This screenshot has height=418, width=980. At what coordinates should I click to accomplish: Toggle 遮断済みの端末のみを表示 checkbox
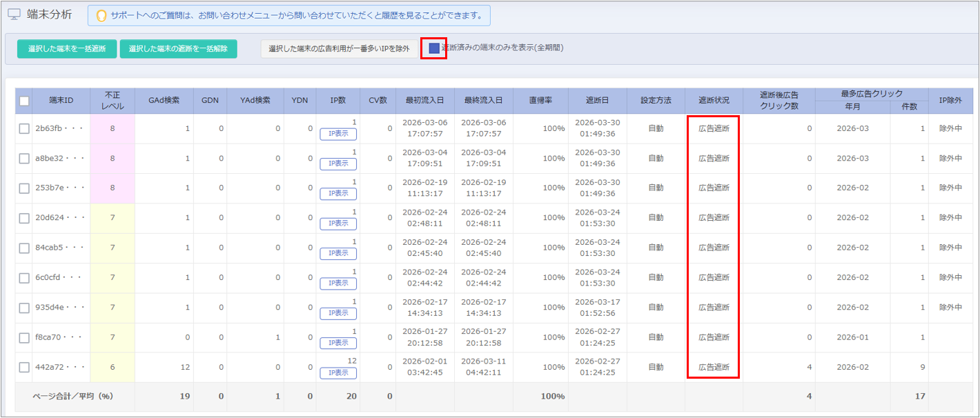click(x=434, y=48)
